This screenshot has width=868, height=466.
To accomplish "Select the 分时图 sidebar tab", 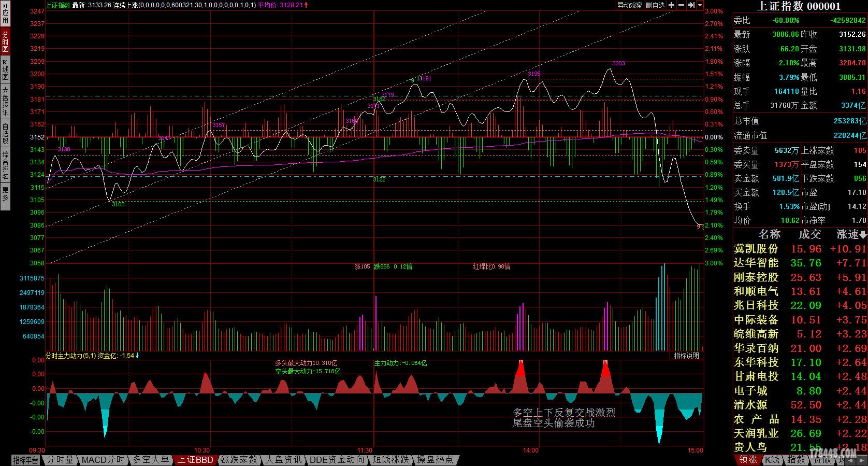I will [x=5, y=41].
